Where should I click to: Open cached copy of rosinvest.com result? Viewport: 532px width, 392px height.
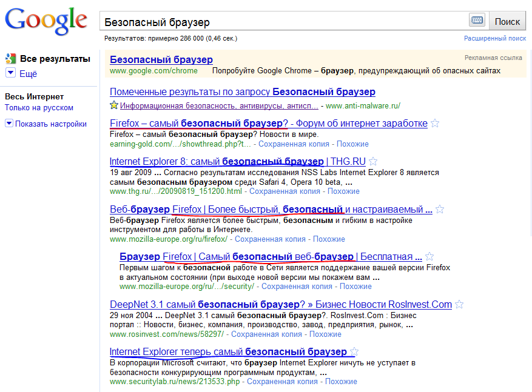coord(266,334)
